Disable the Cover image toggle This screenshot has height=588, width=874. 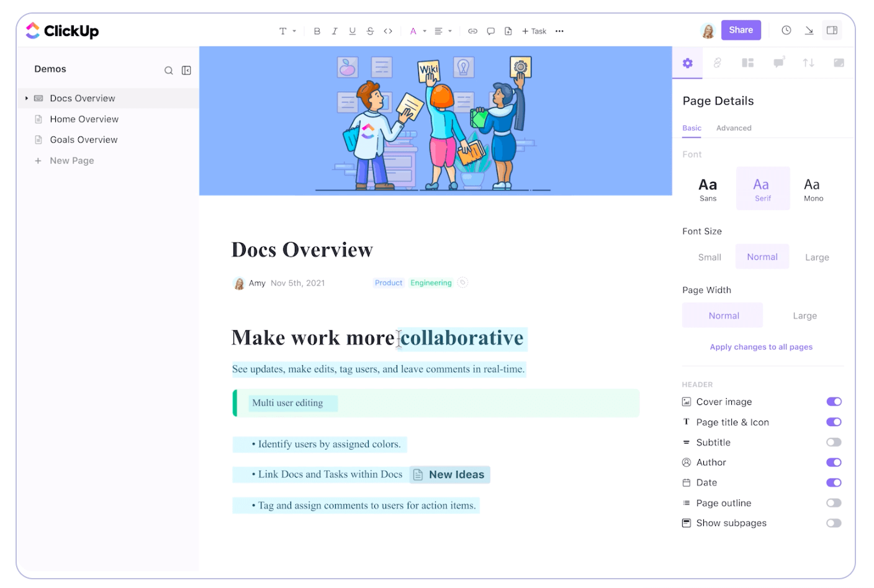(x=834, y=401)
